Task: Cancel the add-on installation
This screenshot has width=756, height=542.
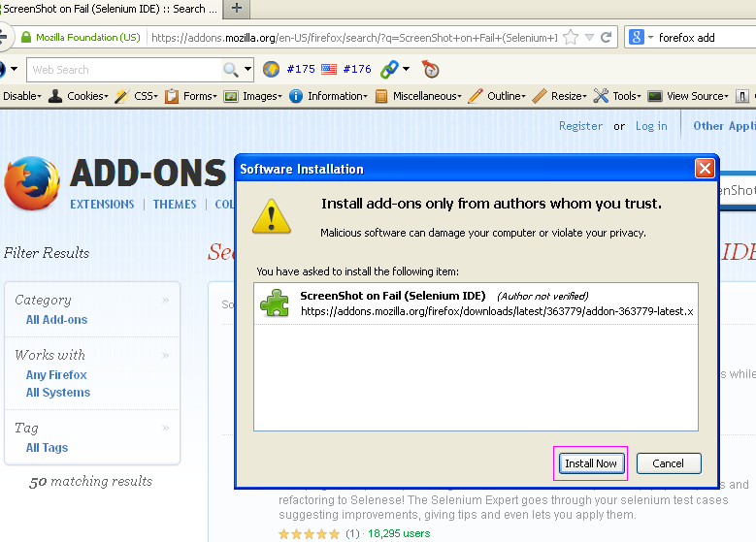Action: click(x=669, y=463)
